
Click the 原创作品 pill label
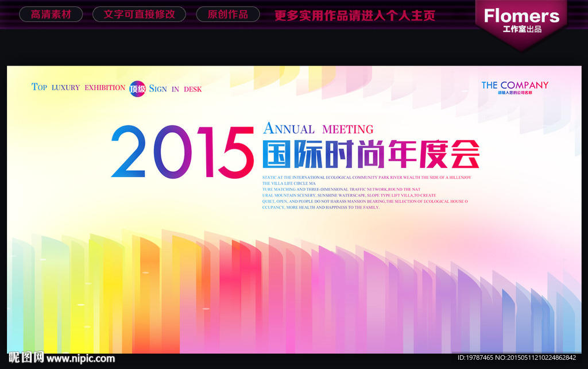click(x=227, y=14)
